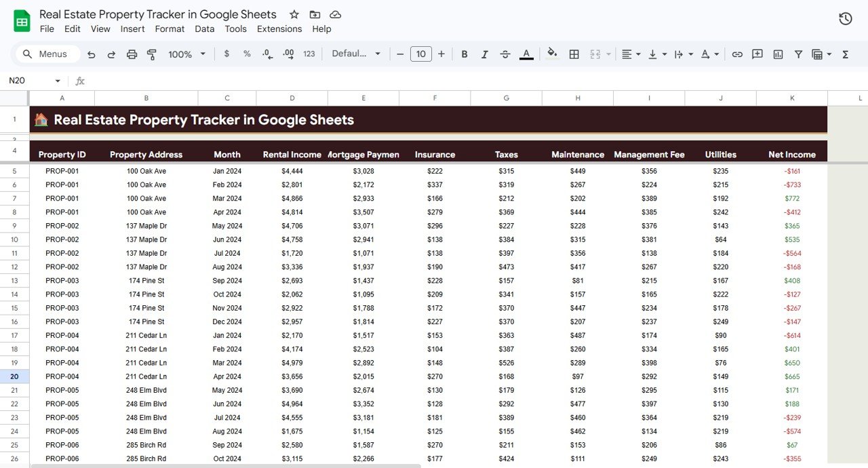Open the fill color bucket
Image resolution: width=868 pixels, height=468 pixels.
tap(553, 54)
